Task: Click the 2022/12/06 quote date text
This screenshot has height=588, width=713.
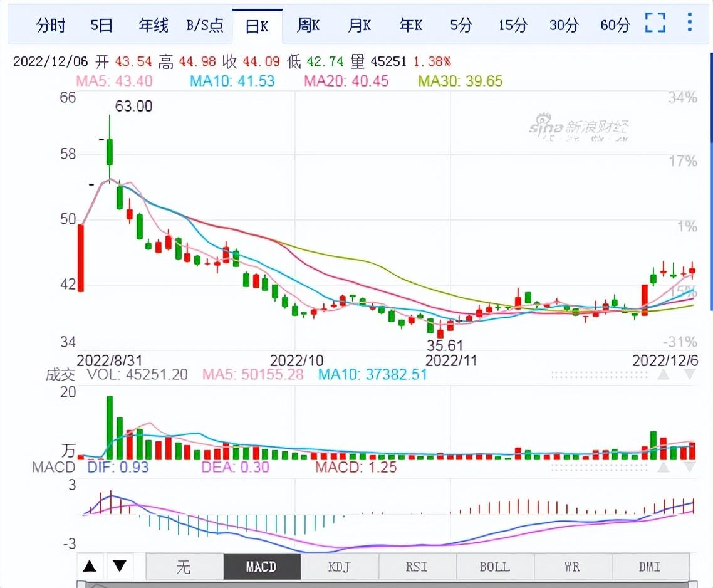Action: 51,61
